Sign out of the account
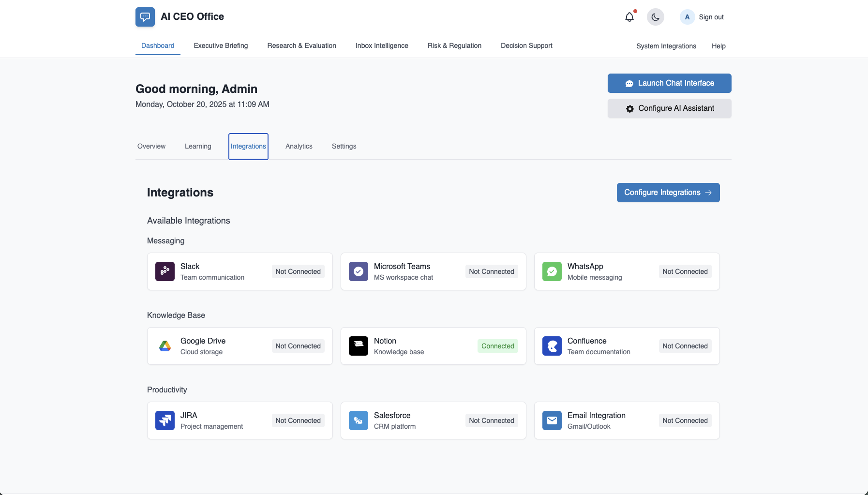Screen dimensions: 868x495 (711, 16)
